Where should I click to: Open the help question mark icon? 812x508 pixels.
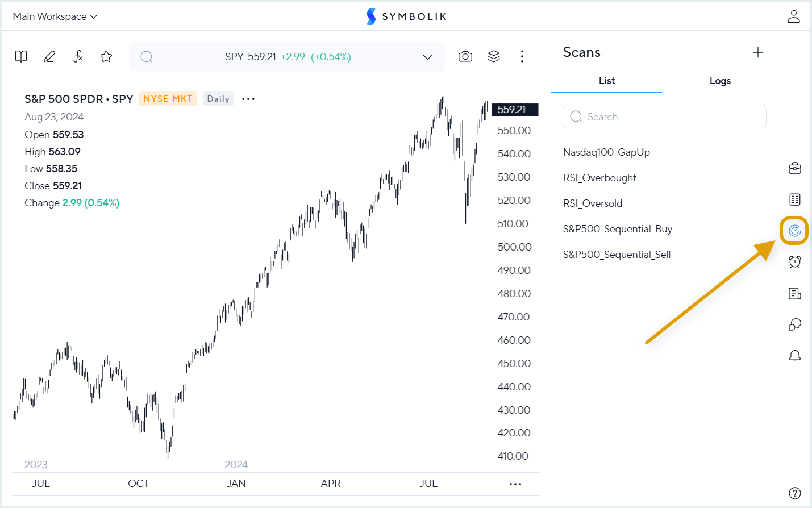(795, 493)
